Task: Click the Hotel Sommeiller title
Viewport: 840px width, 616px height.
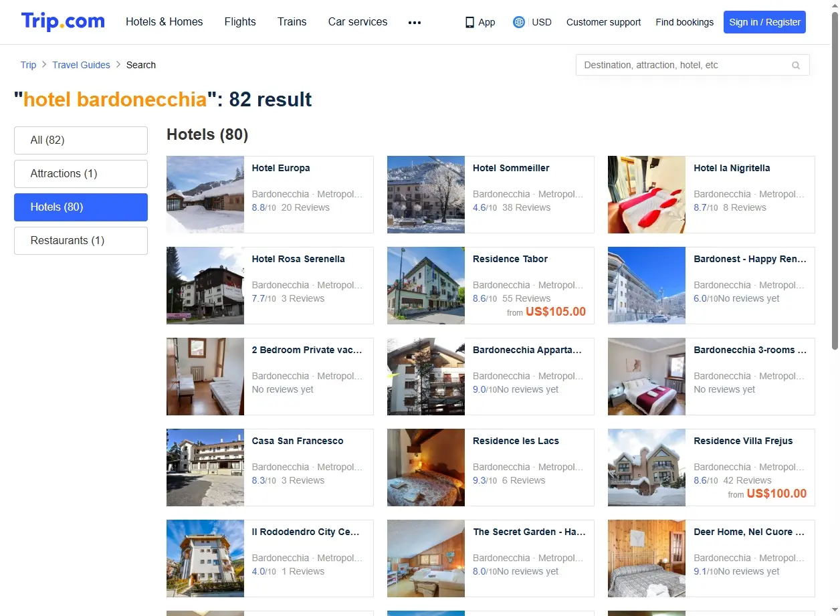Action: (511, 168)
